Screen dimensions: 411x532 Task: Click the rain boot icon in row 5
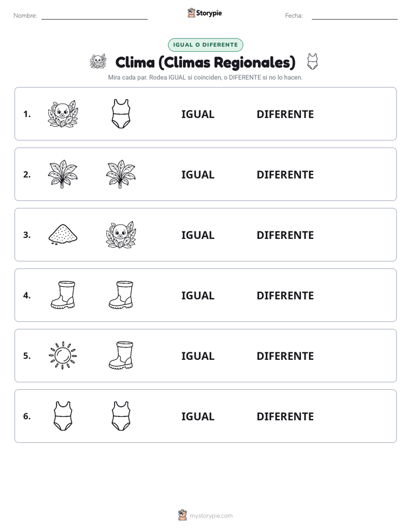point(121,355)
